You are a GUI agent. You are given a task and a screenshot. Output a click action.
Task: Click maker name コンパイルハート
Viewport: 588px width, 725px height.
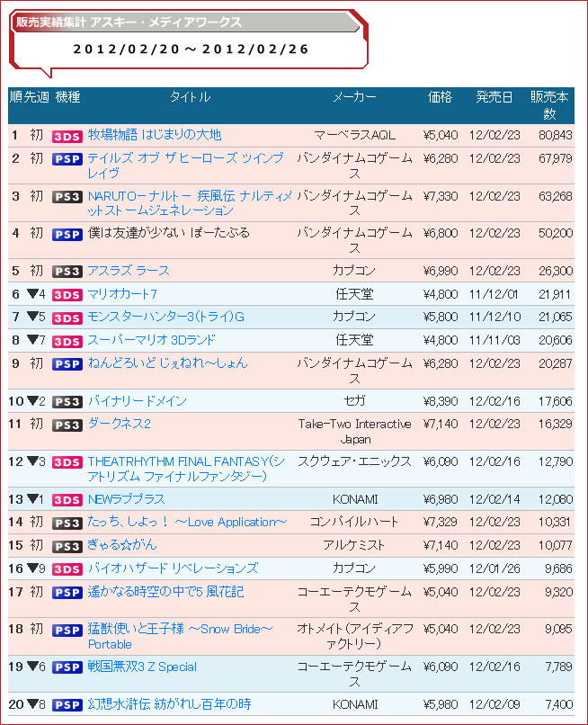[354, 522]
